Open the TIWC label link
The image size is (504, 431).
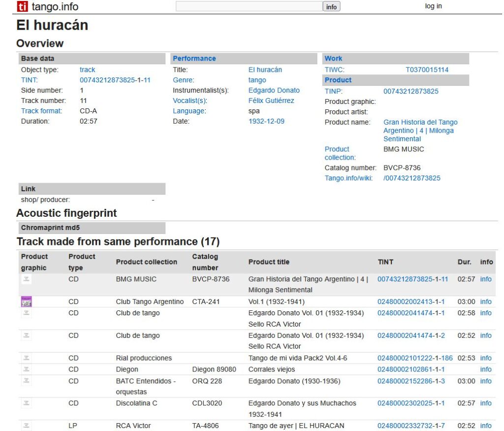(x=335, y=69)
